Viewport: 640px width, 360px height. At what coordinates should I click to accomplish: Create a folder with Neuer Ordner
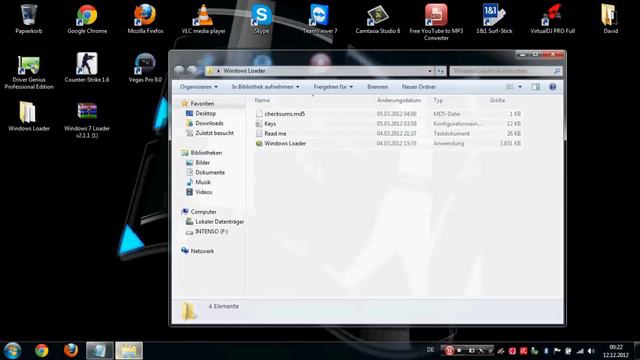point(419,87)
